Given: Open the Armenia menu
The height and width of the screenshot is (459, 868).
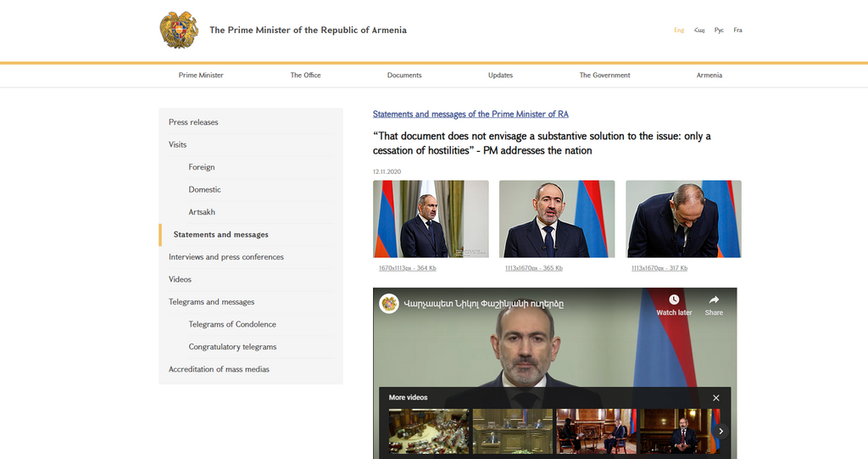Looking at the screenshot, I should tap(709, 76).
